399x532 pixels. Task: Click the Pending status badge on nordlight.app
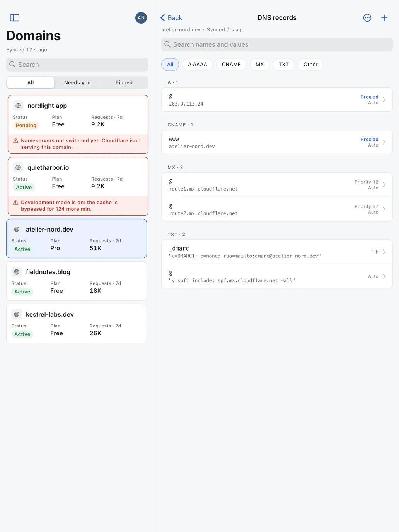coord(26,126)
